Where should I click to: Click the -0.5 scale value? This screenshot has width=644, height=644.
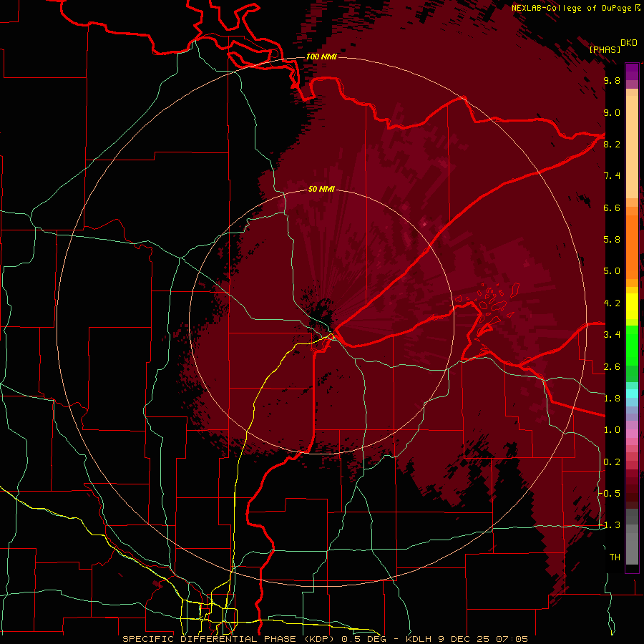[609, 494]
